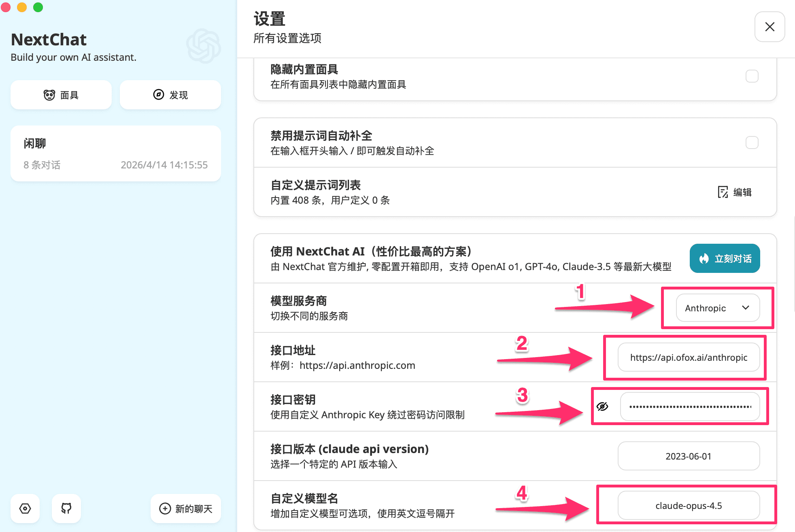Open settings via the gear icon
The height and width of the screenshot is (532, 795).
tap(25, 509)
